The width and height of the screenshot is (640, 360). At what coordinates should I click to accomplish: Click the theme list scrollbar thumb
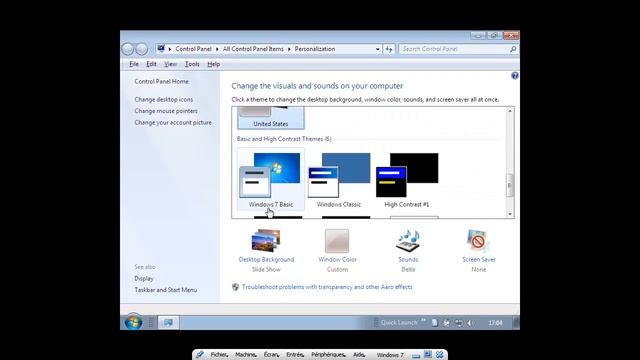click(x=509, y=185)
